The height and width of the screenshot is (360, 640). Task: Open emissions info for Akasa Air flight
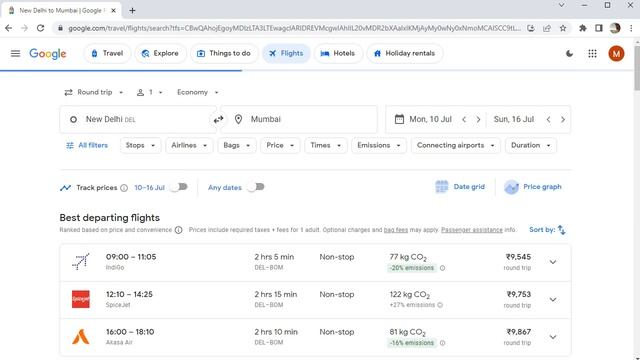(442, 343)
